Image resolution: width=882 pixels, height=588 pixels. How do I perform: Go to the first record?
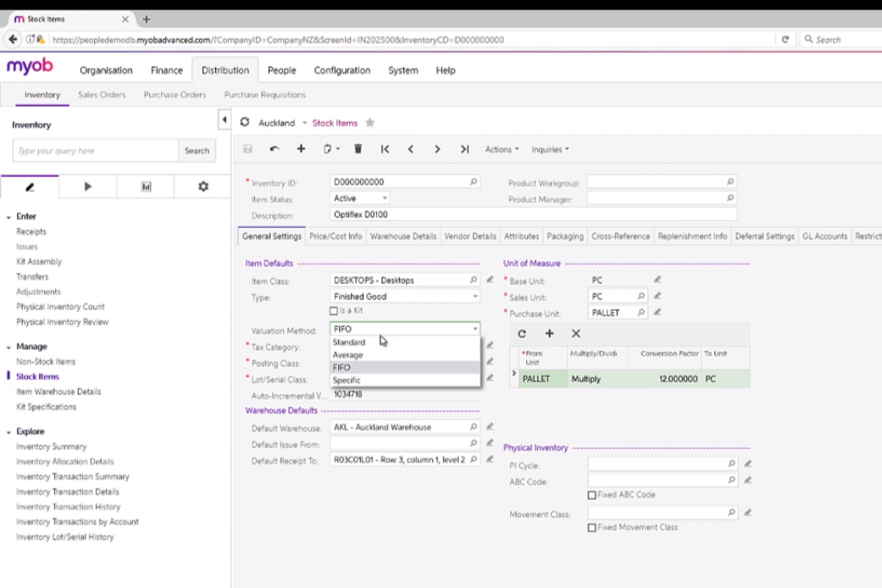(x=384, y=149)
